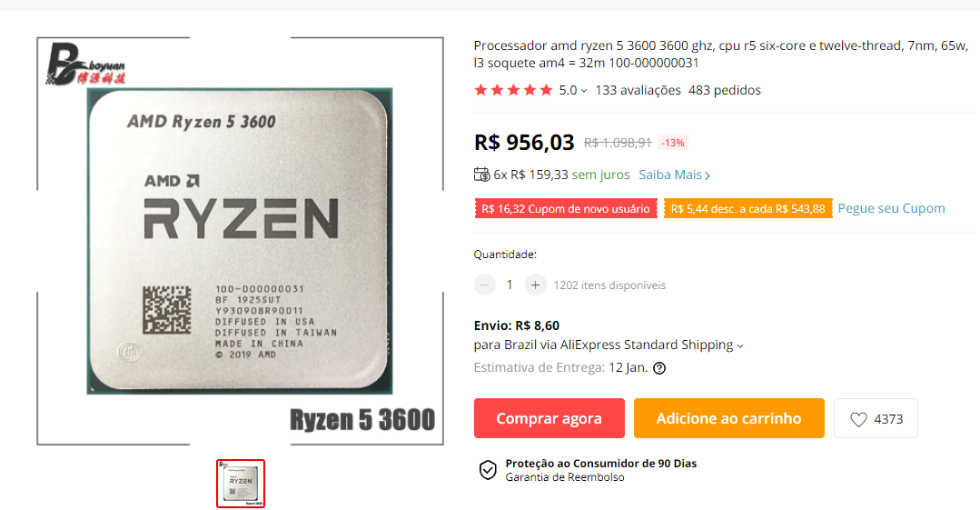The width and height of the screenshot is (980, 510).
Task: Open the AliExpress Standard Shipping dropdown
Action: pos(740,345)
